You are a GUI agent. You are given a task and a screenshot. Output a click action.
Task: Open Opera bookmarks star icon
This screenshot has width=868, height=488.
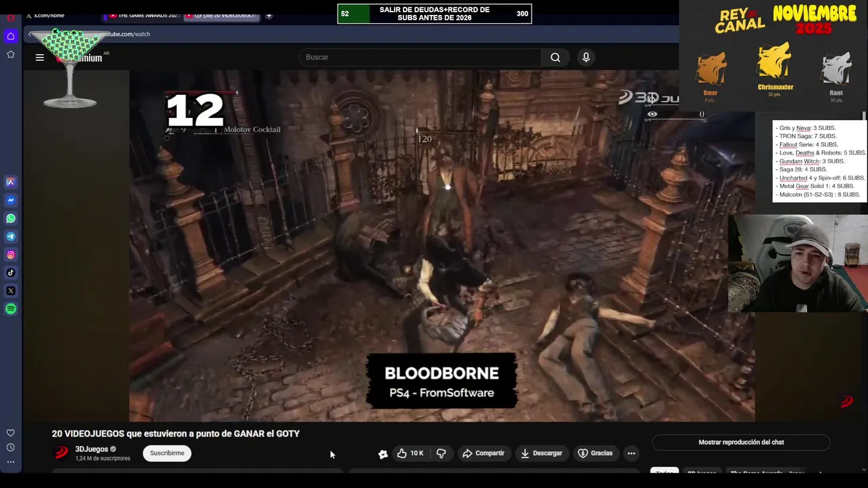[11, 54]
